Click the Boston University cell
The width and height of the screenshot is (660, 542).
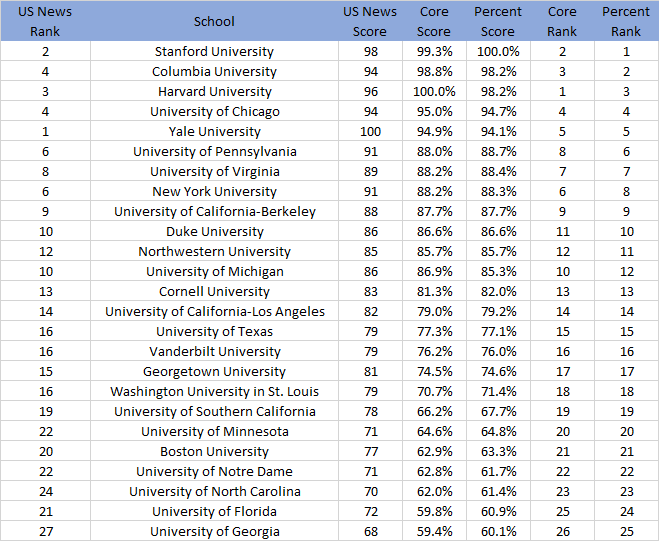tap(214, 451)
